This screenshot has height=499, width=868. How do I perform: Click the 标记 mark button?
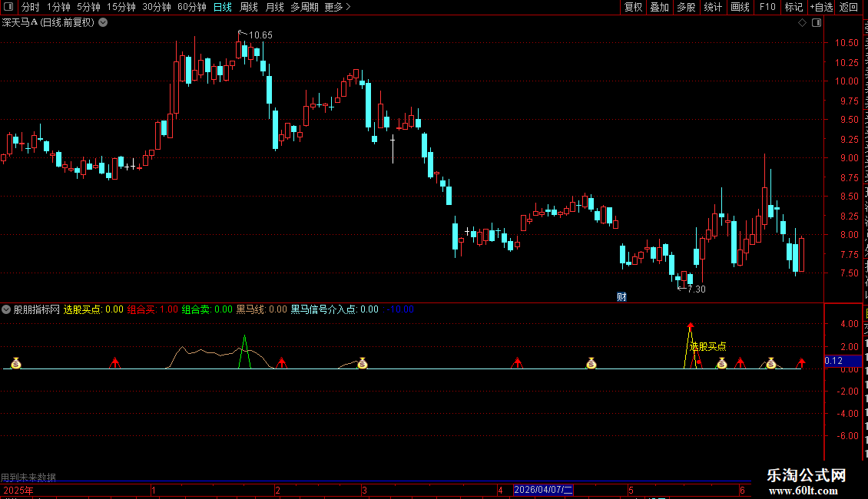[793, 7]
